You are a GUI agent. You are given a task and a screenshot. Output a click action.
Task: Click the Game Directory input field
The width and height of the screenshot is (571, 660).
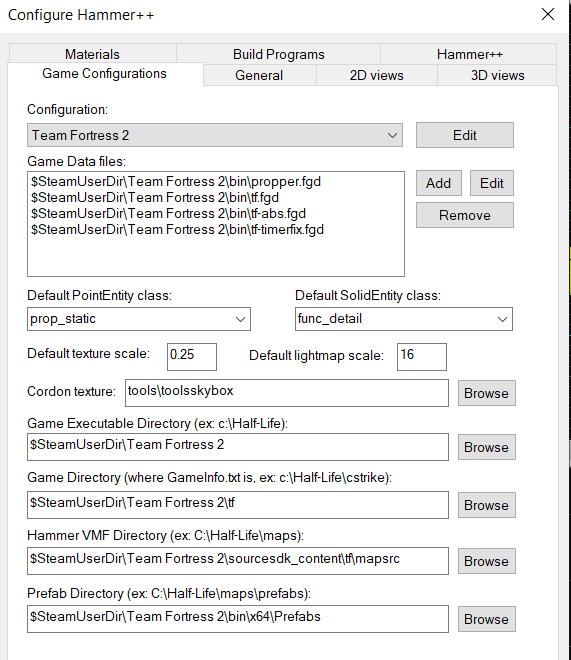point(238,505)
